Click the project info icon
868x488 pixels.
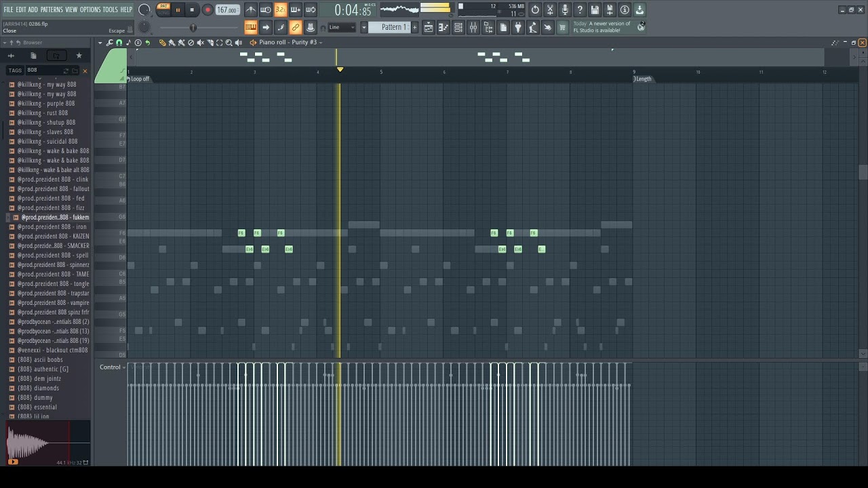click(x=625, y=9)
